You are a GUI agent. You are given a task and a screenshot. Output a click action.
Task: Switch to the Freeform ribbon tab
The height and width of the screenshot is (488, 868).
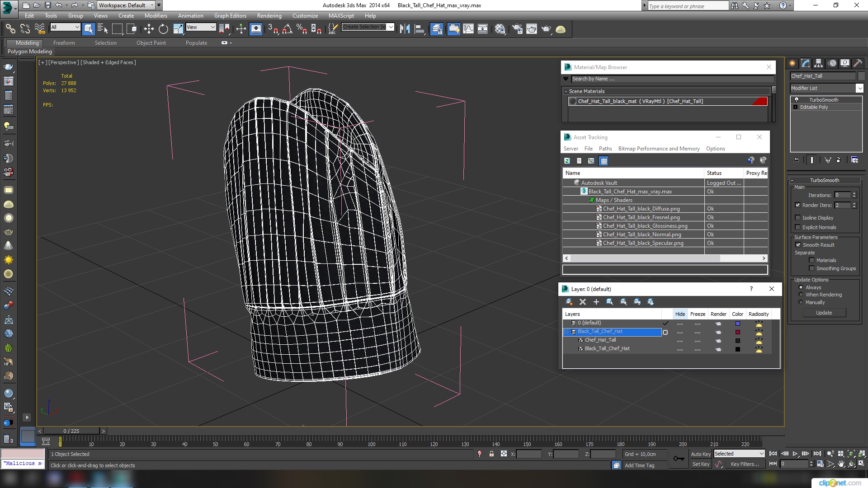pos(64,43)
